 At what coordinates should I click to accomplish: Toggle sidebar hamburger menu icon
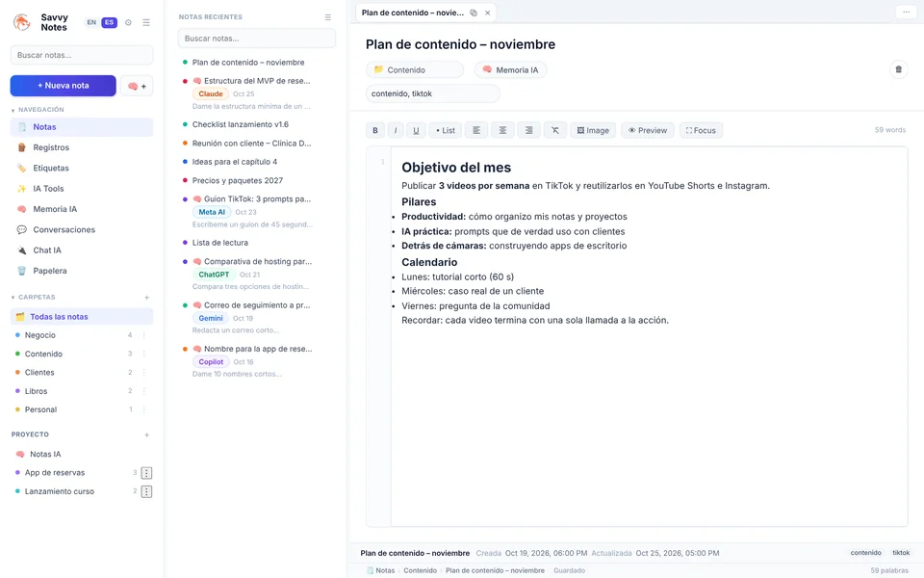[x=146, y=22]
